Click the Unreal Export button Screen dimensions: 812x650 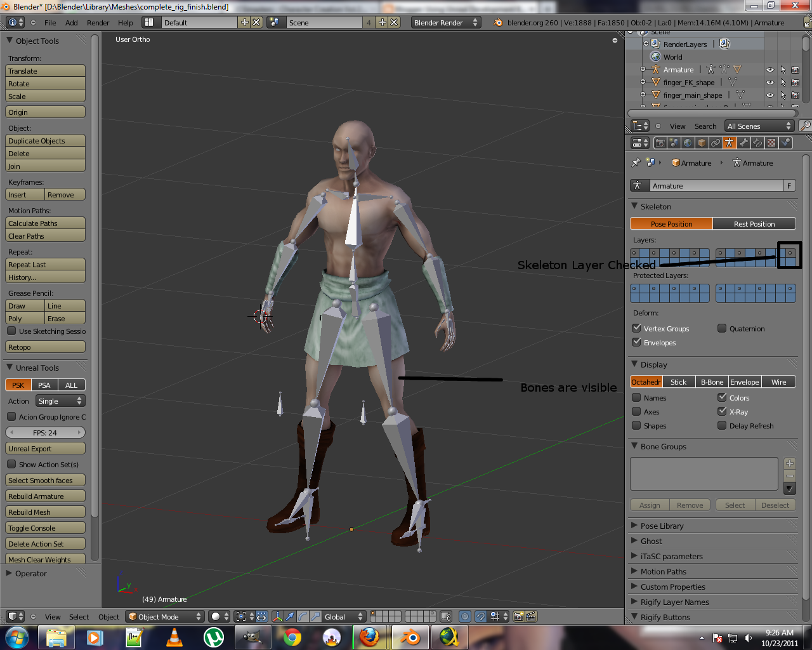coord(44,448)
